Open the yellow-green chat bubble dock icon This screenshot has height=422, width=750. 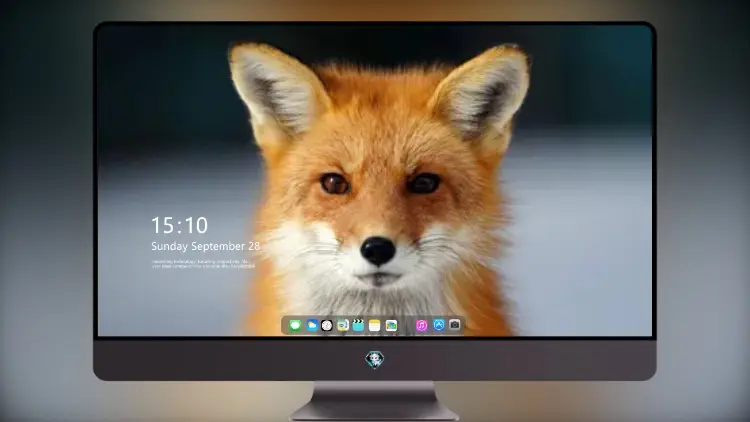pyautogui.click(x=343, y=325)
